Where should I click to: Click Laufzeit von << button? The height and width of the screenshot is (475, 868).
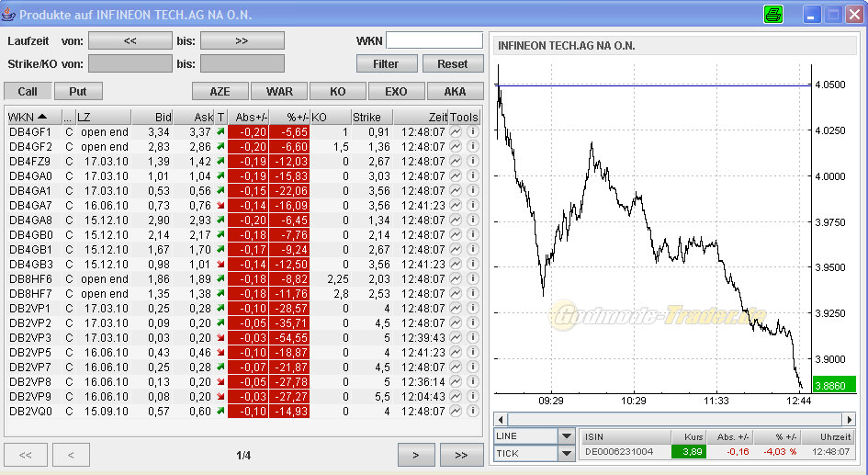tap(130, 40)
